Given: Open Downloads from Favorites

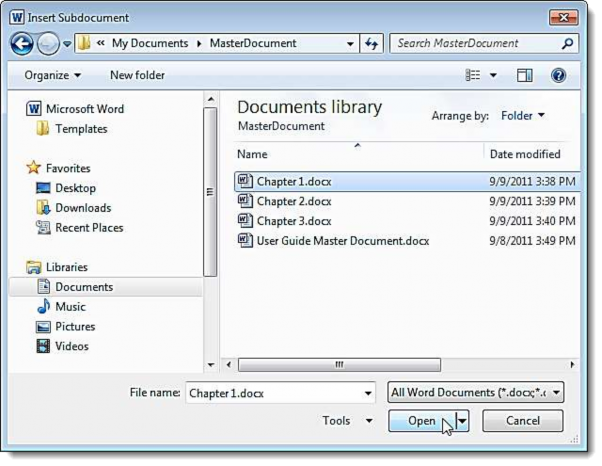Looking at the screenshot, I should pyautogui.click(x=83, y=208).
